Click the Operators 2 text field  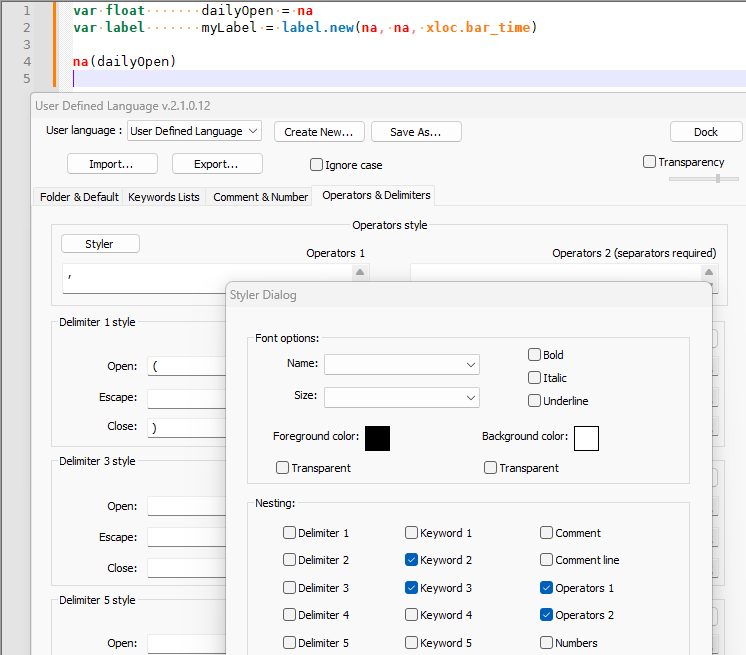556,273
